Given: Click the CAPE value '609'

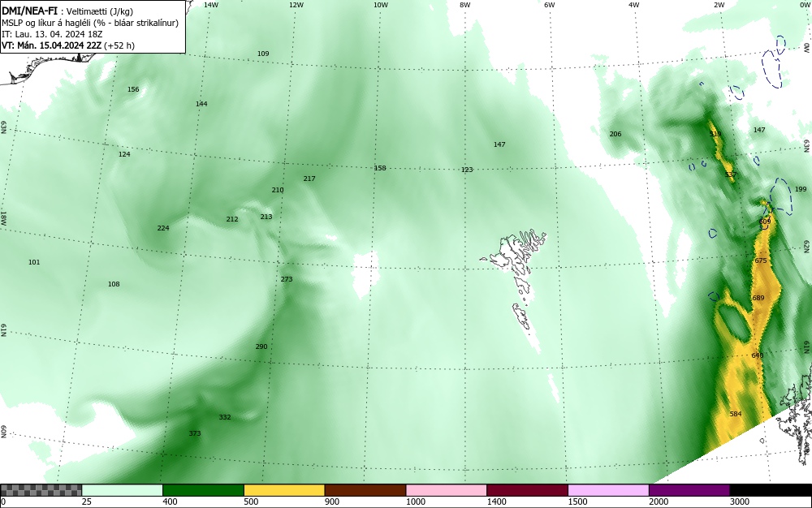Looking at the screenshot, I should (765, 222).
